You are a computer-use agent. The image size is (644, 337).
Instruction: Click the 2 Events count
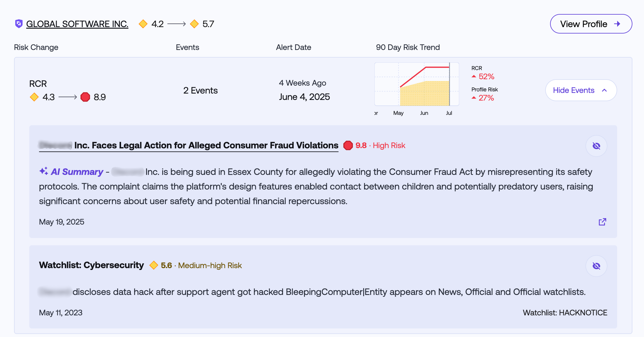click(x=200, y=90)
